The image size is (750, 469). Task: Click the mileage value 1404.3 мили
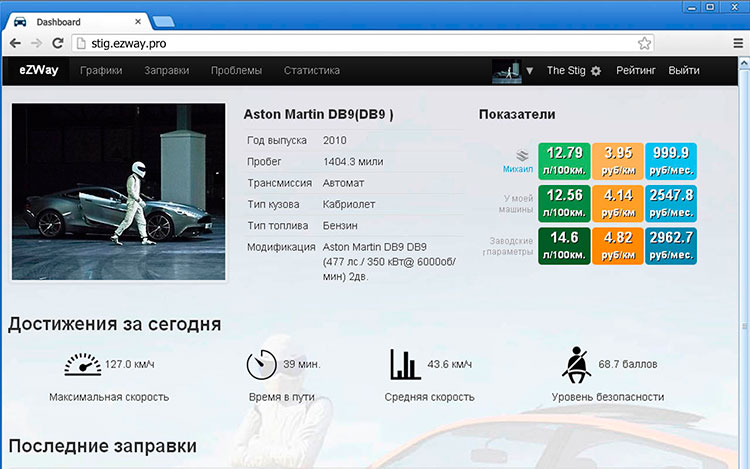point(353,162)
